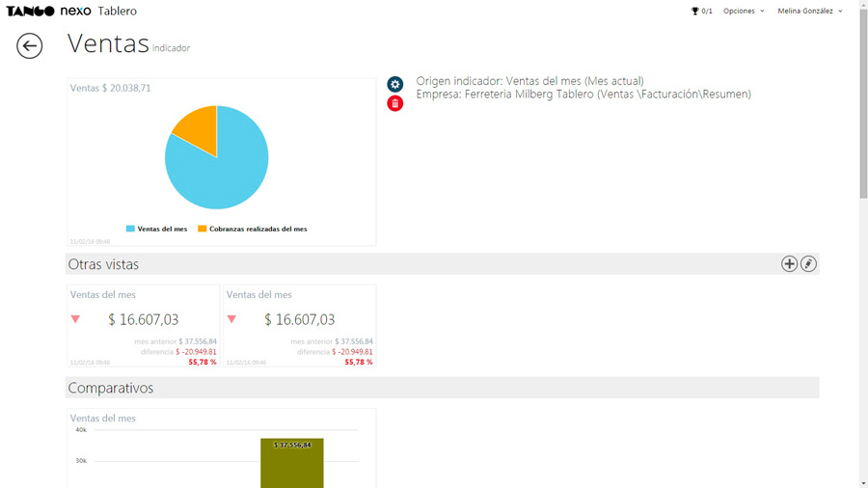The image size is (868, 488).
Task: Click the page vertical scrollbar thumb
Action: (x=863, y=103)
